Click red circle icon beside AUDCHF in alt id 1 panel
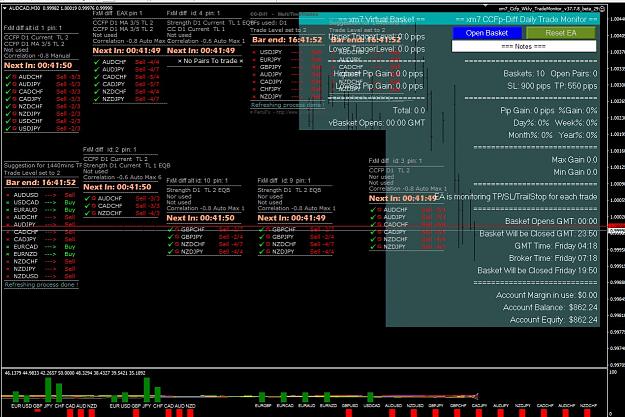This screenshot has width=625, height=417. (x=14, y=77)
